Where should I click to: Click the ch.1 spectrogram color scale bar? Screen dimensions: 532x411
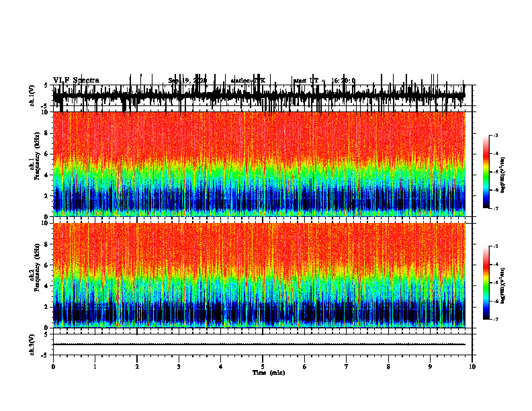(486, 172)
